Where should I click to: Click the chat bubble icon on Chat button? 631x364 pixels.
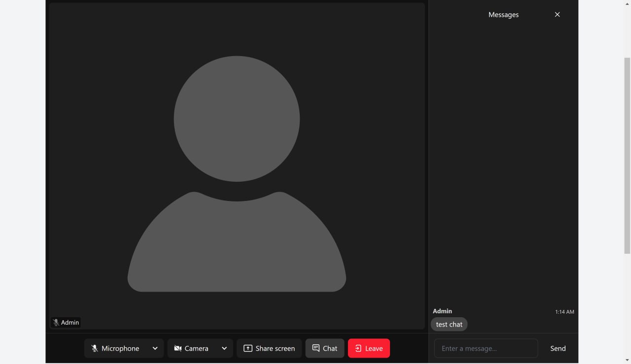315,348
